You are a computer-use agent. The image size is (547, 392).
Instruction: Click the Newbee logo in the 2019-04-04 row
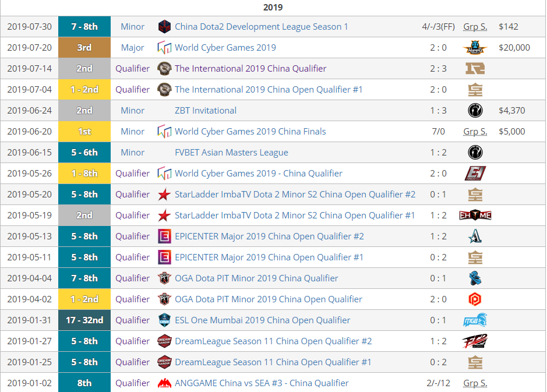pyautogui.click(x=475, y=278)
